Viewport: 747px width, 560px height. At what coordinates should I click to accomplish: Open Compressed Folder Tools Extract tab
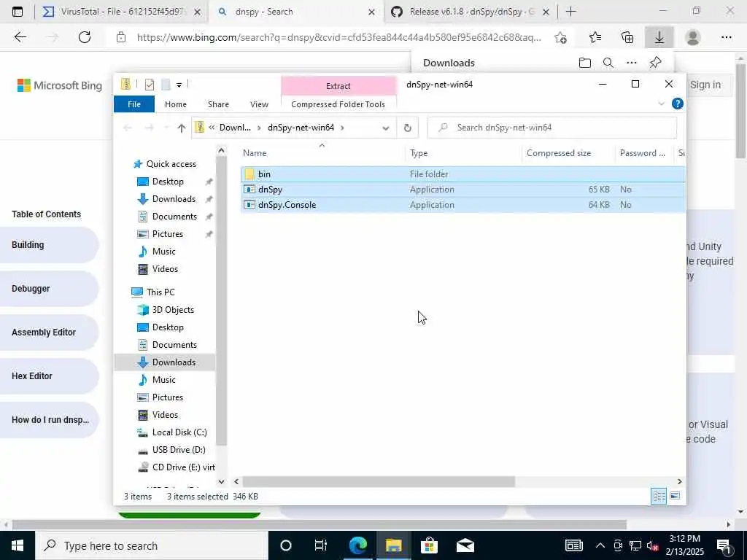[338, 86]
